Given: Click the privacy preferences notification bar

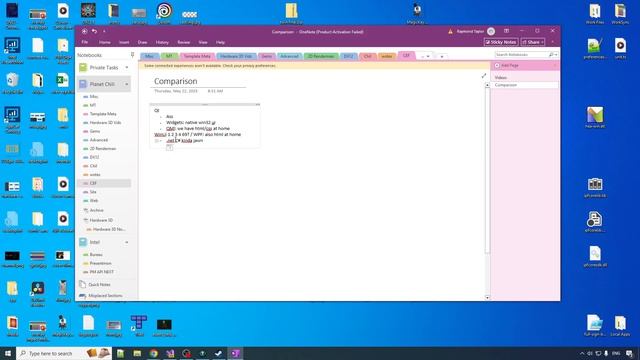Looking at the screenshot, I should pyautogui.click(x=314, y=65).
